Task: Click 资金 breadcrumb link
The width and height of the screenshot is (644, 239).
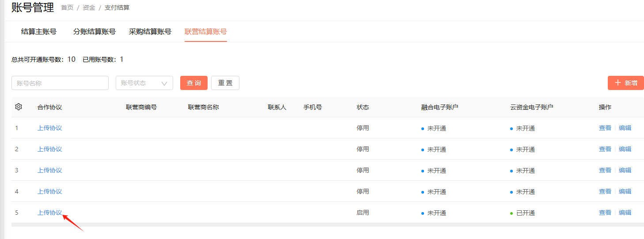Action: coord(89,7)
